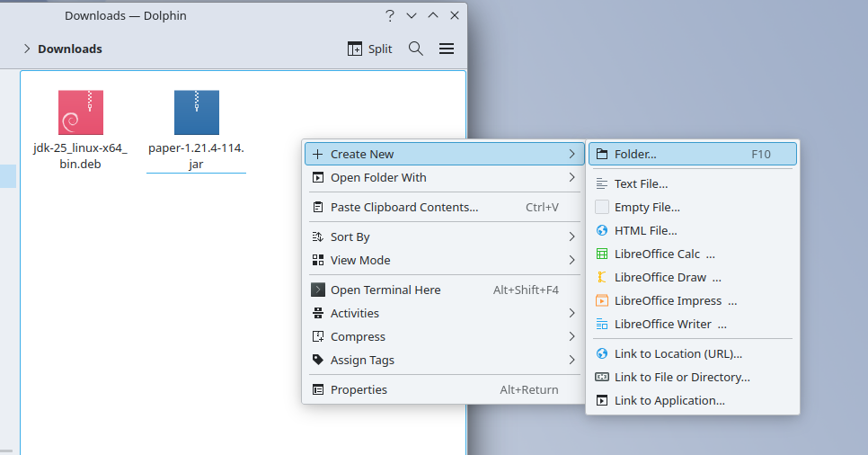Click Downloads in the breadcrumb path
This screenshot has width=868, height=455.
(x=69, y=49)
